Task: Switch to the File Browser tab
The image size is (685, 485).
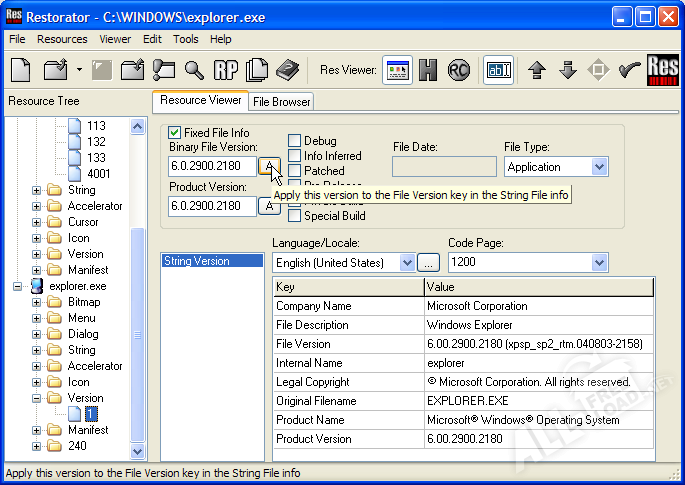Action: tap(282, 101)
